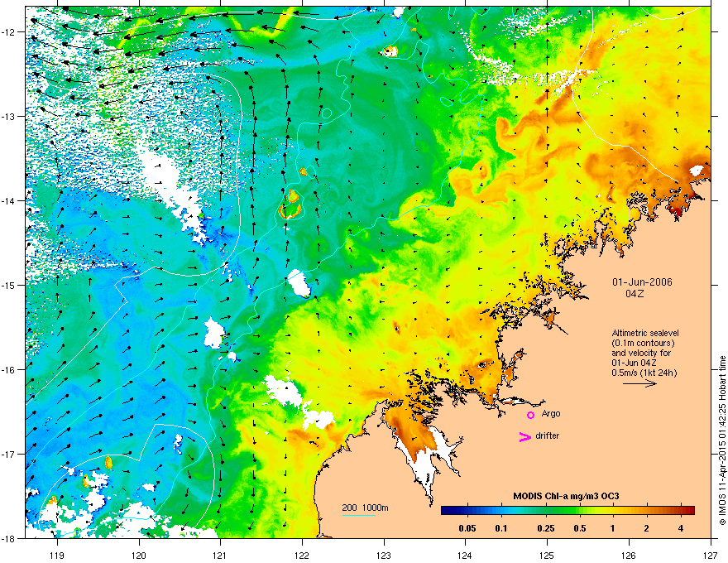The width and height of the screenshot is (728, 563).
Task: Click the longitude axis label '126'
Action: pos(629,555)
